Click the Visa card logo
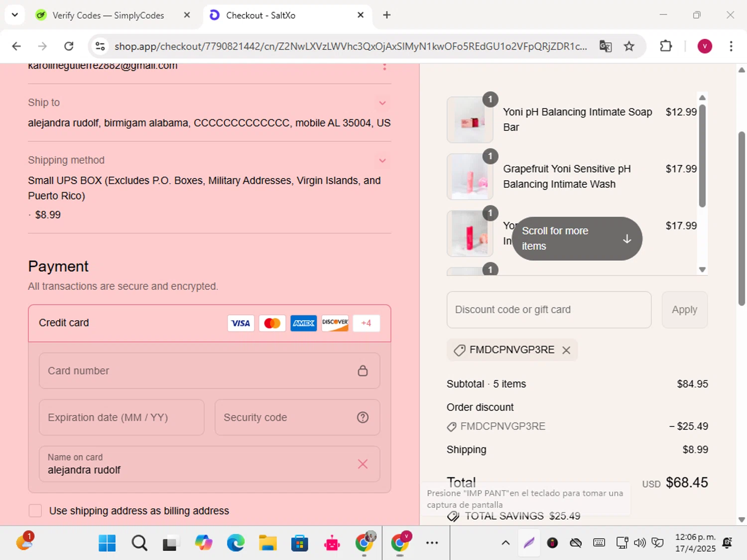This screenshot has height=560, width=747. click(x=241, y=323)
